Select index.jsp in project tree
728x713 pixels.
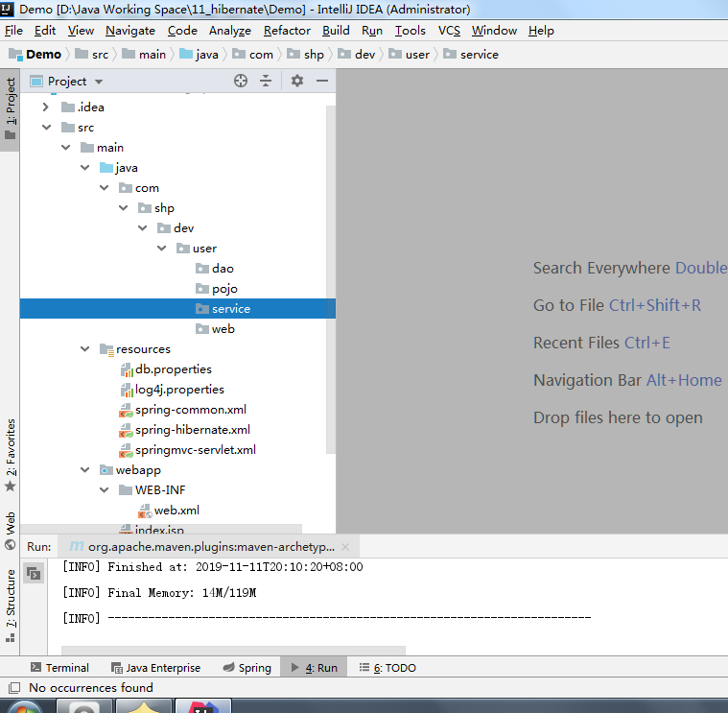[159, 530]
